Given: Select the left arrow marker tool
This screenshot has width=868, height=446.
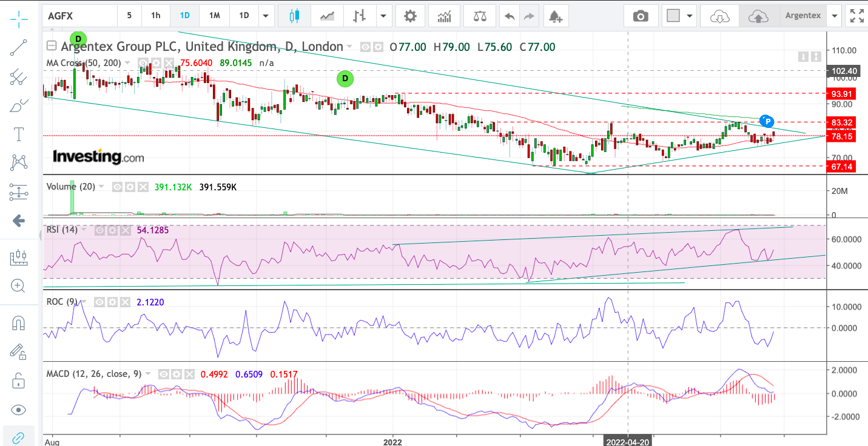Looking at the screenshot, I should [x=19, y=221].
